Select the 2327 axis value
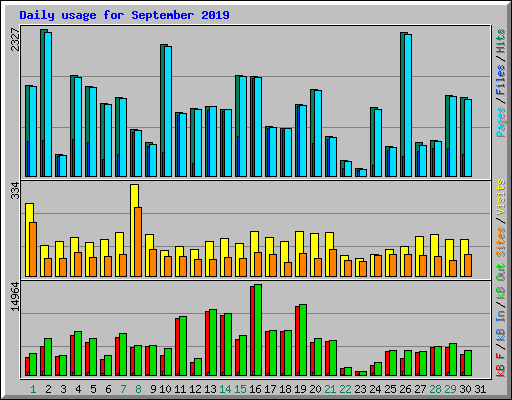This screenshot has width=512, height=400. click(x=15, y=39)
